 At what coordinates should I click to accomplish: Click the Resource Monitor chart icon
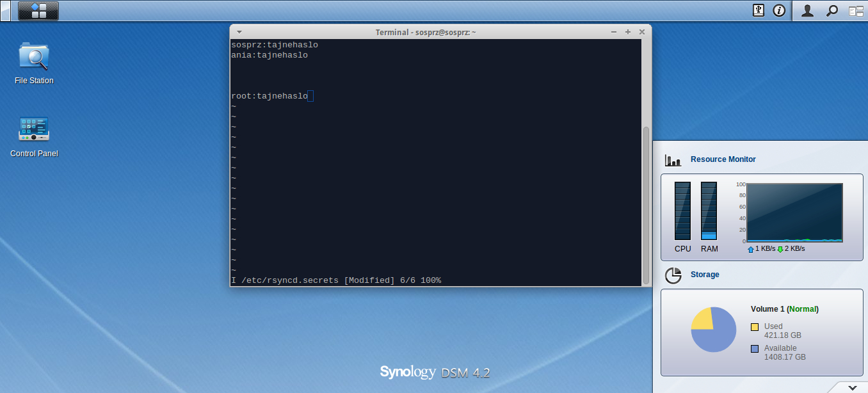(673, 160)
